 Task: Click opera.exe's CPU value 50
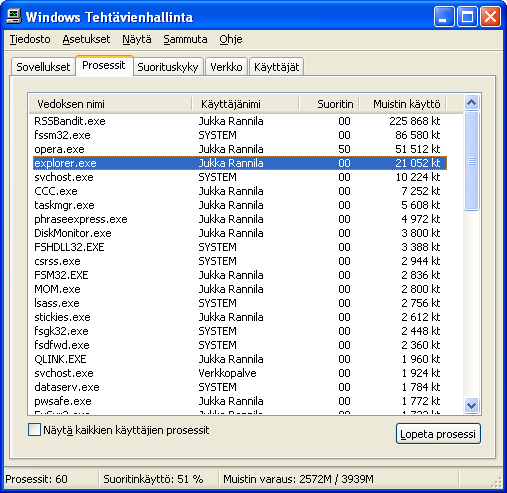(344, 149)
